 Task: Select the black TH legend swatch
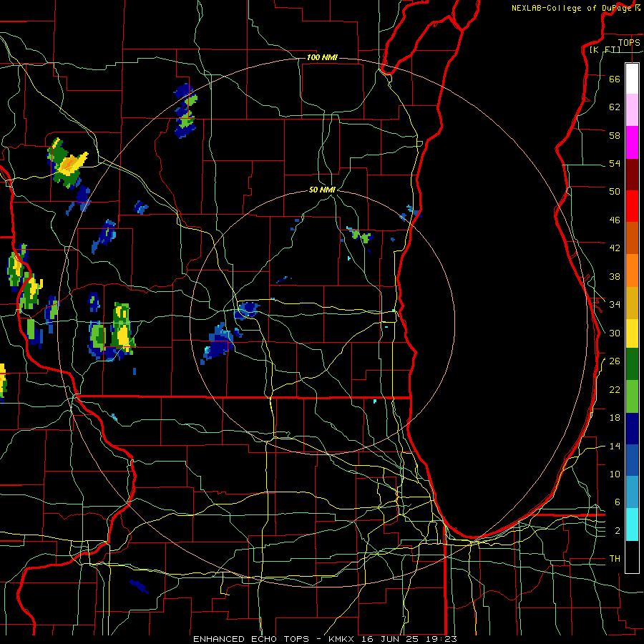(x=632, y=557)
